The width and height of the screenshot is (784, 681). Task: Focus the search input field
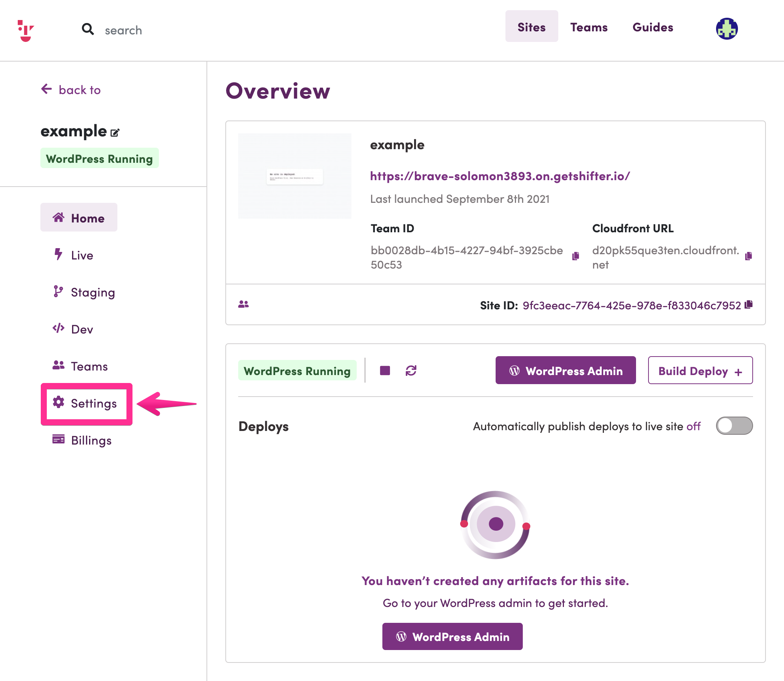123,30
